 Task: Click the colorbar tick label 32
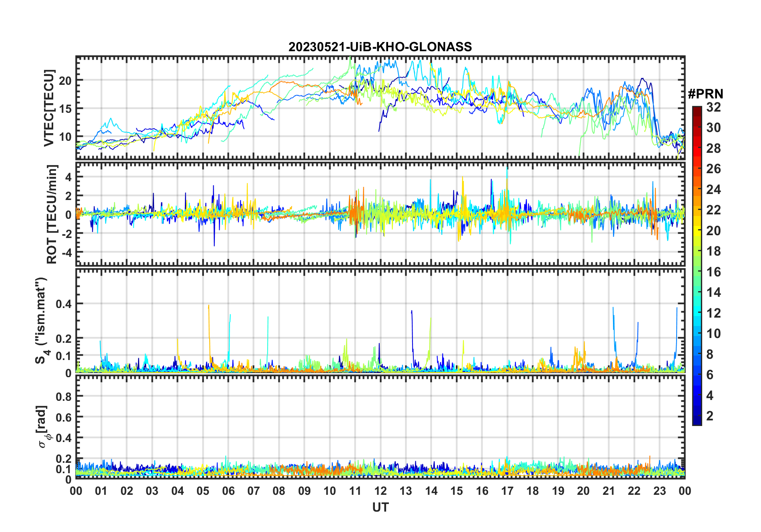pos(713,107)
